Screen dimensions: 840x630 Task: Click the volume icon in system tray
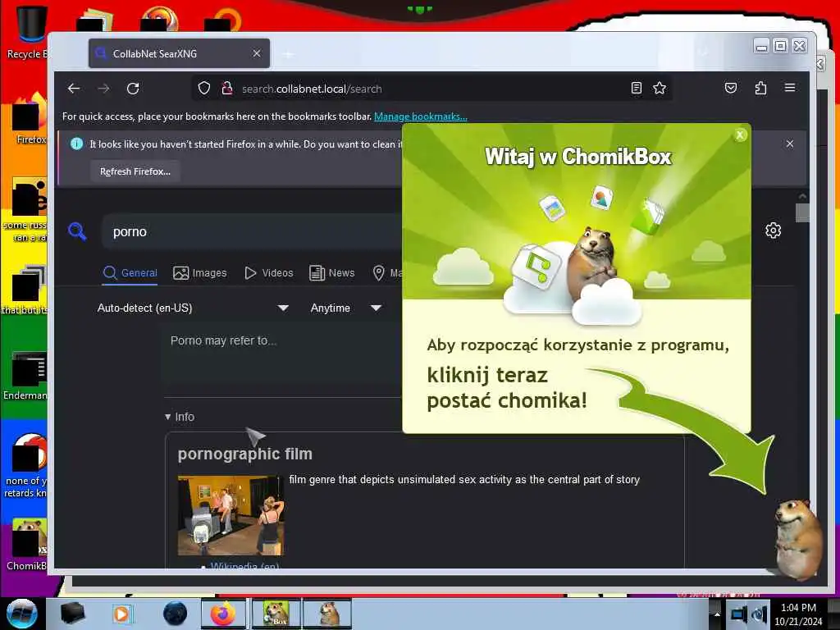(x=759, y=614)
